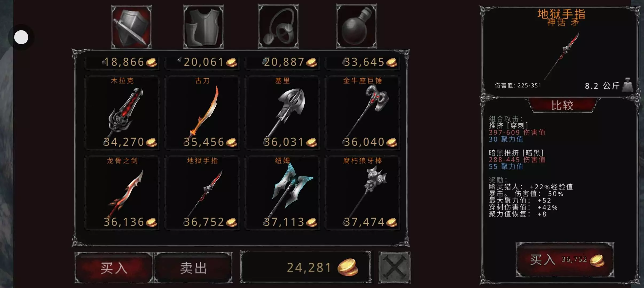Tap the white floating circle button
Viewport: 644px width, 288px height.
[21, 37]
